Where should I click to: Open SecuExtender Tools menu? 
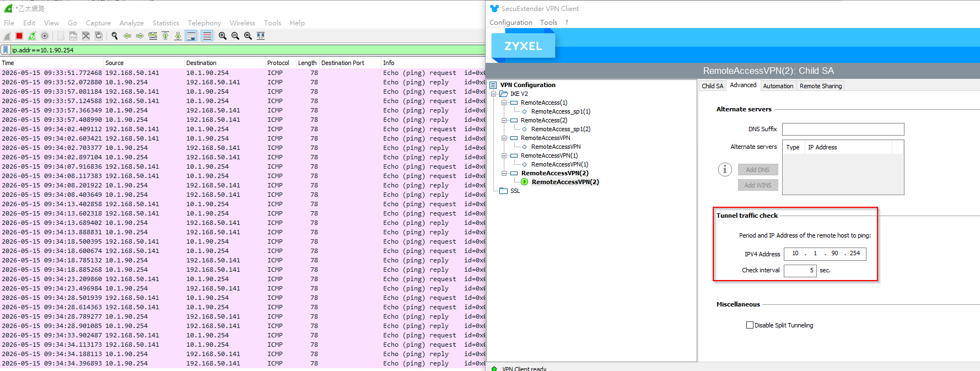pyautogui.click(x=548, y=23)
